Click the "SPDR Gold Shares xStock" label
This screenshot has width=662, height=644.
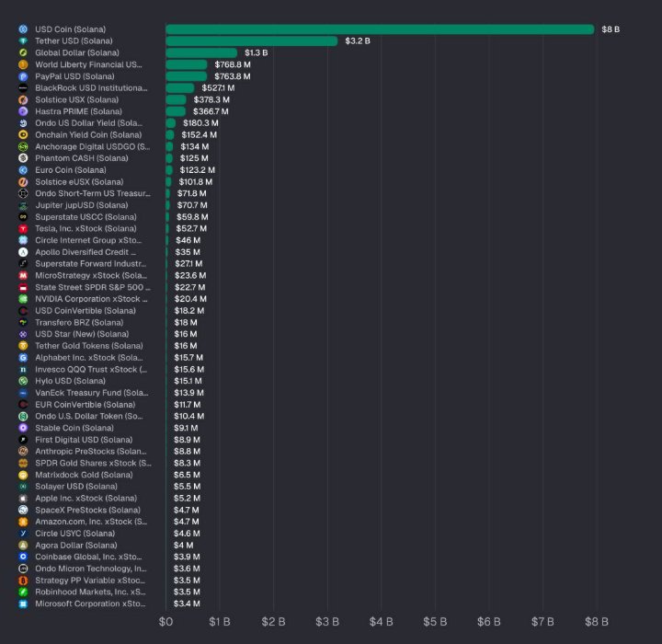93,463
